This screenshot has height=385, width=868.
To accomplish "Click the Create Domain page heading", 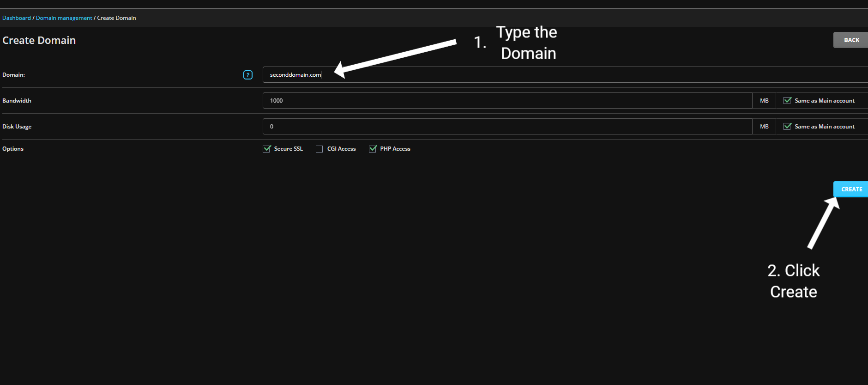I will tap(39, 40).
